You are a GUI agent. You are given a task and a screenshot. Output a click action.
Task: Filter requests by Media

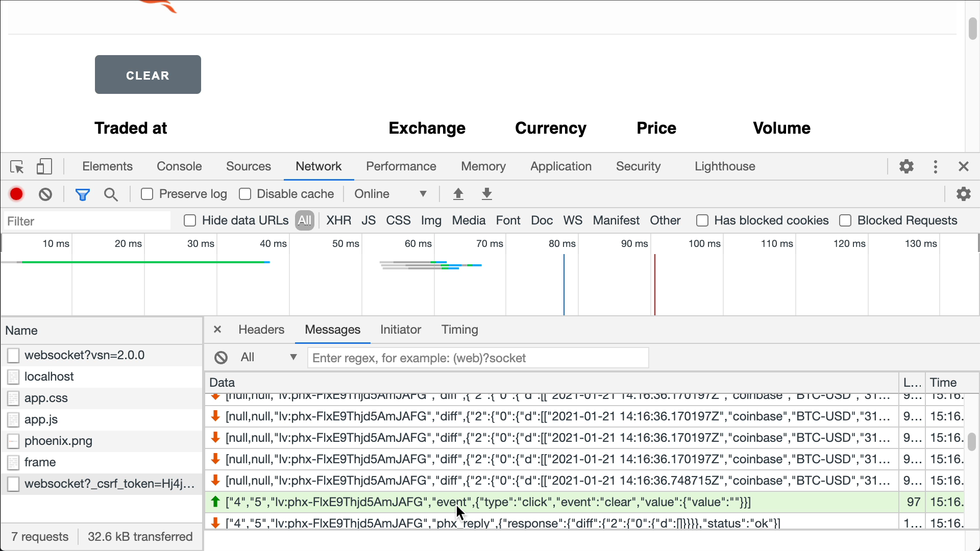[x=469, y=220]
